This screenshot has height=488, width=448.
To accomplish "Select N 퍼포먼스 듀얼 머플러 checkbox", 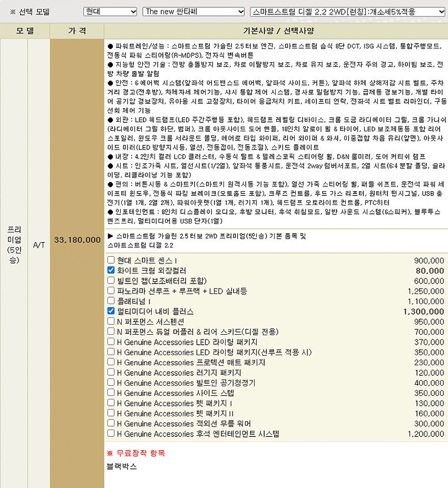I will [111, 331].
